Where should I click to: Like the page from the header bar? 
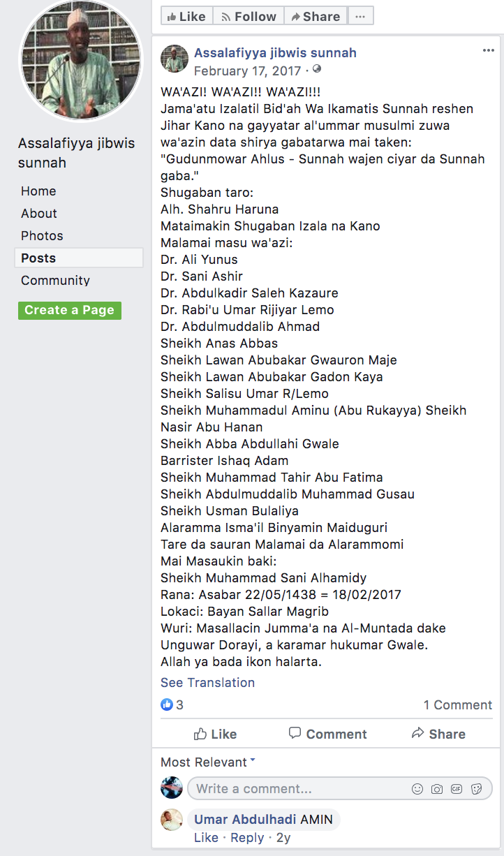(186, 16)
